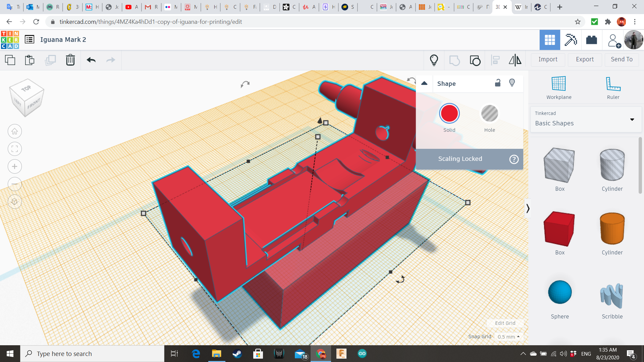
Task: Click the Undo arrow
Action: [x=91, y=60]
